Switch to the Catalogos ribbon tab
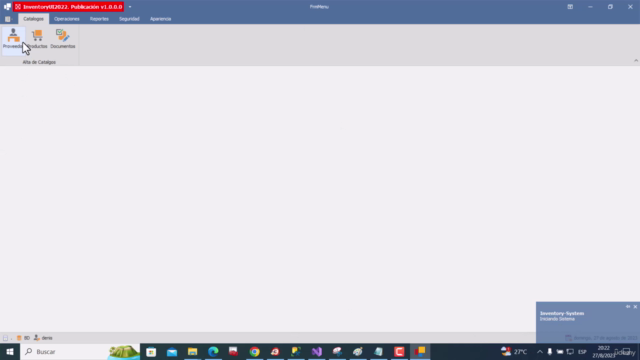The height and width of the screenshot is (360, 640). [x=33, y=19]
